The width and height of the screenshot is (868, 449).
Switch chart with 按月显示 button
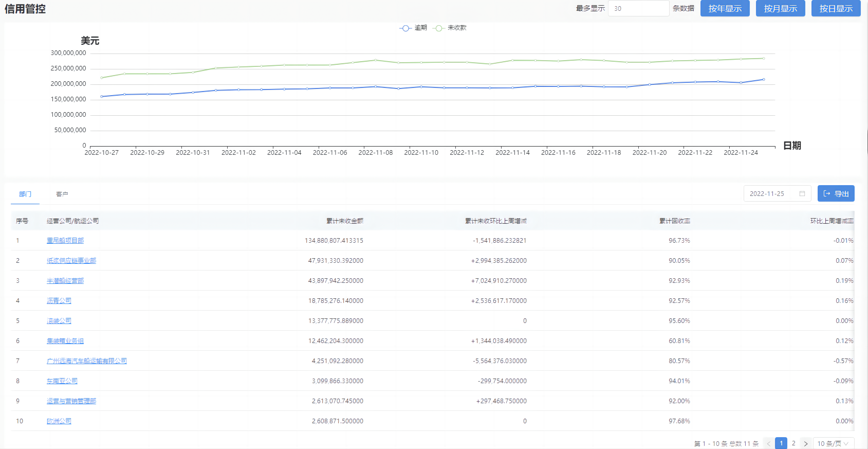tap(780, 8)
